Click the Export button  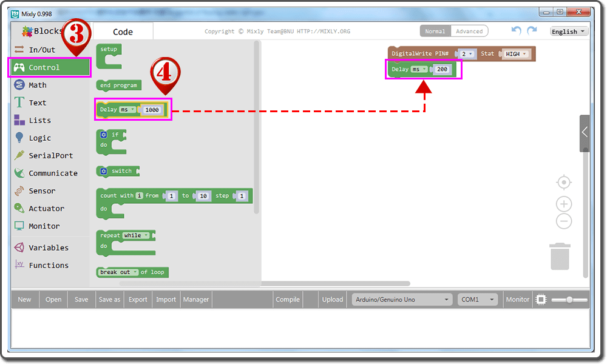[138, 300]
